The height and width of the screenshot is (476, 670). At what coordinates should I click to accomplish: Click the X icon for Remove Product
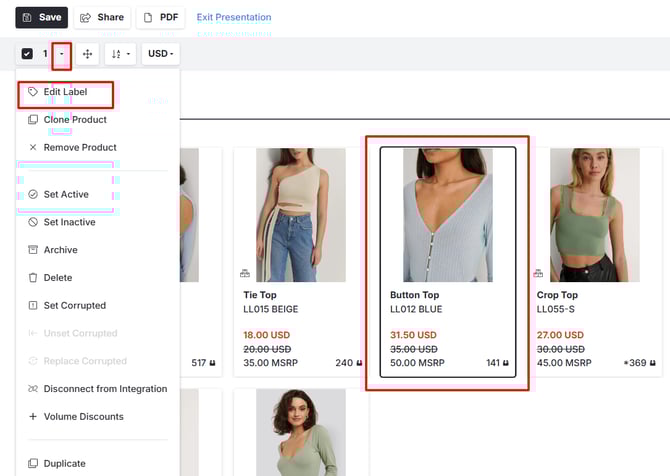[33, 148]
